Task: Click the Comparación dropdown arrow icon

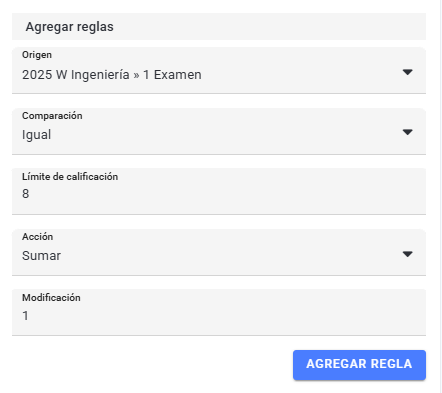Action: point(407,132)
